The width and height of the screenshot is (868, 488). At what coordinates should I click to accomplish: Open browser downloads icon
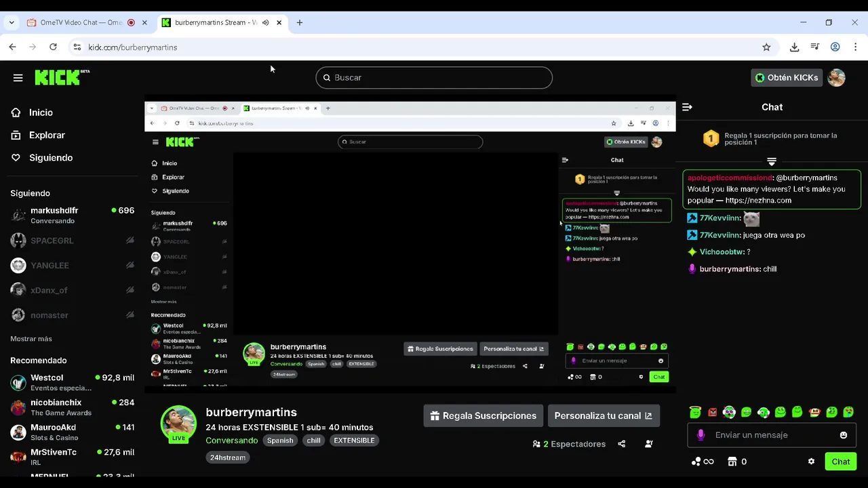(795, 47)
